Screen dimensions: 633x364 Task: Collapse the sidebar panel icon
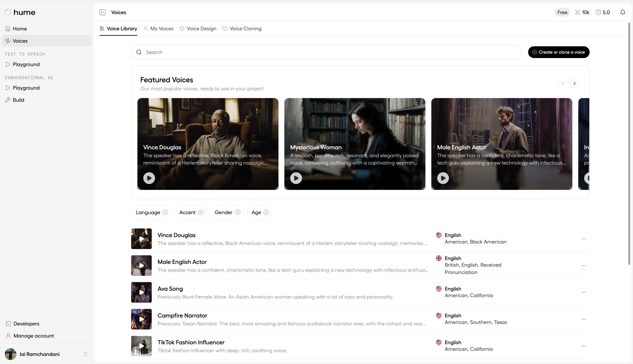pos(102,12)
